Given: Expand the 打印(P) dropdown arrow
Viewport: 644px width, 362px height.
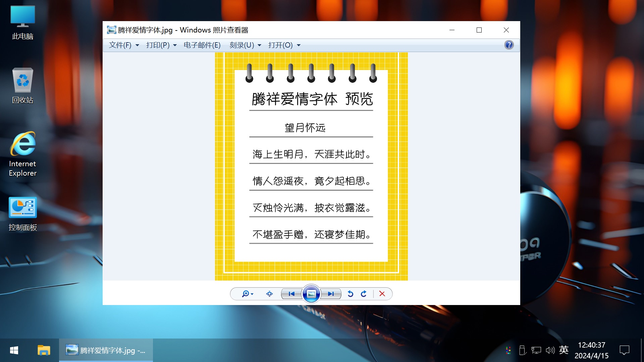Looking at the screenshot, I should pos(175,45).
